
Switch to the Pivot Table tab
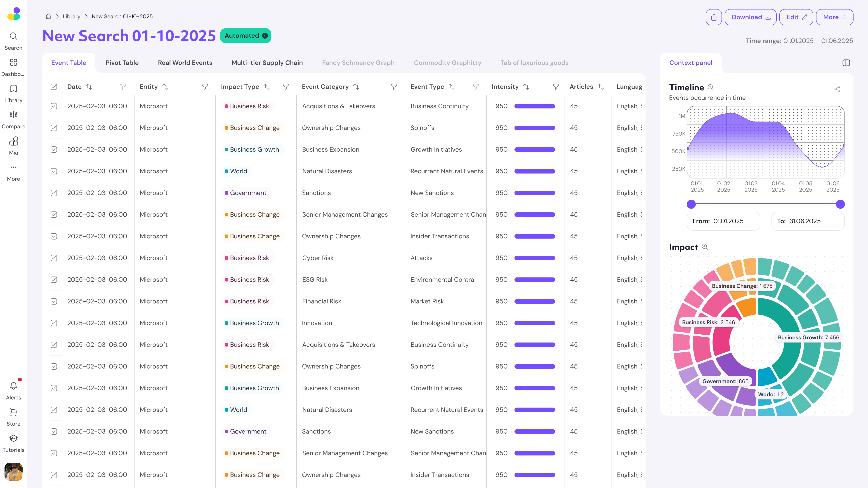tap(122, 63)
